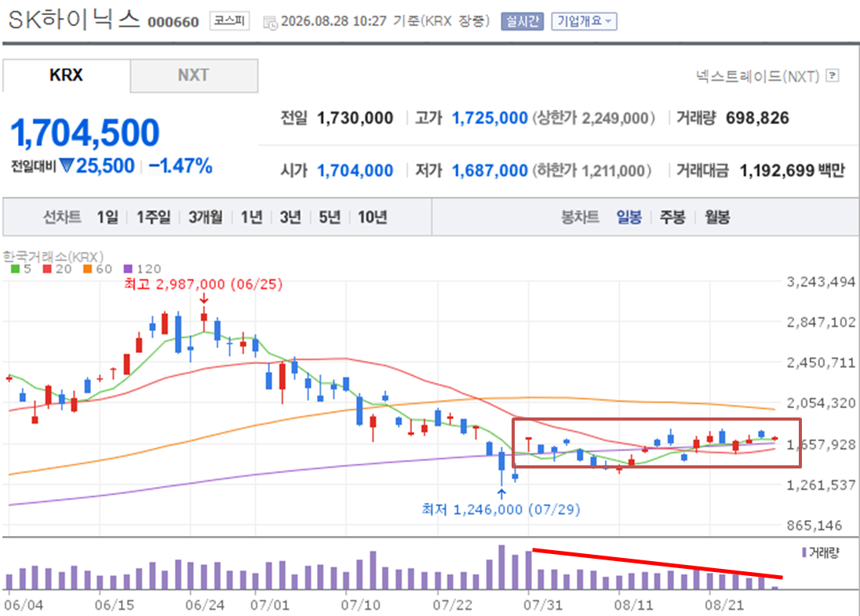Select the 주봉 weekly candle chart
This screenshot has width=860, height=616.
pos(672,217)
